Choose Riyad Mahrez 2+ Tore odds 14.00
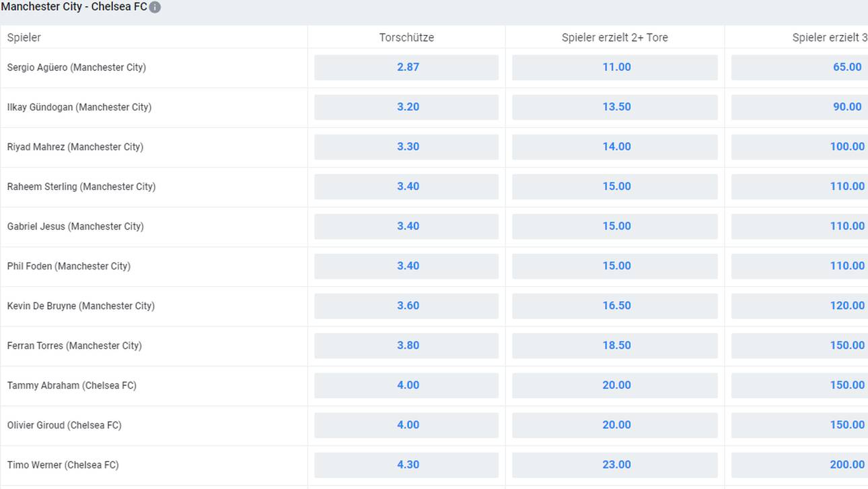 point(615,147)
